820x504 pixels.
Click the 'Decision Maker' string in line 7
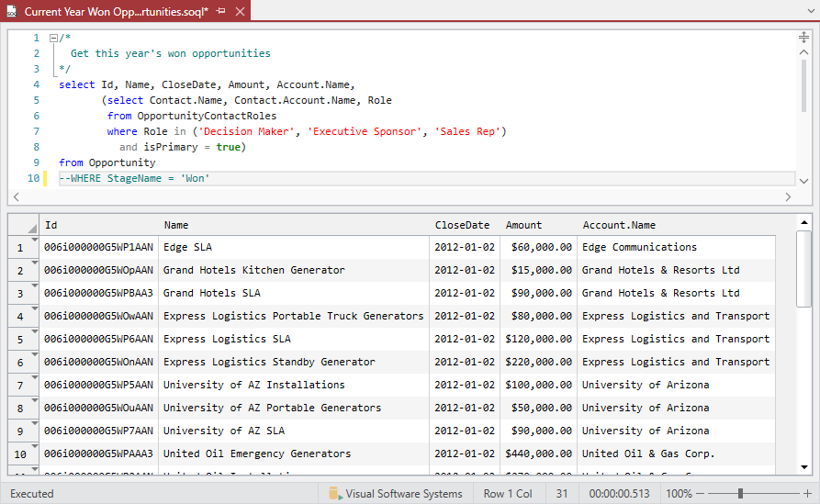pyautogui.click(x=246, y=131)
